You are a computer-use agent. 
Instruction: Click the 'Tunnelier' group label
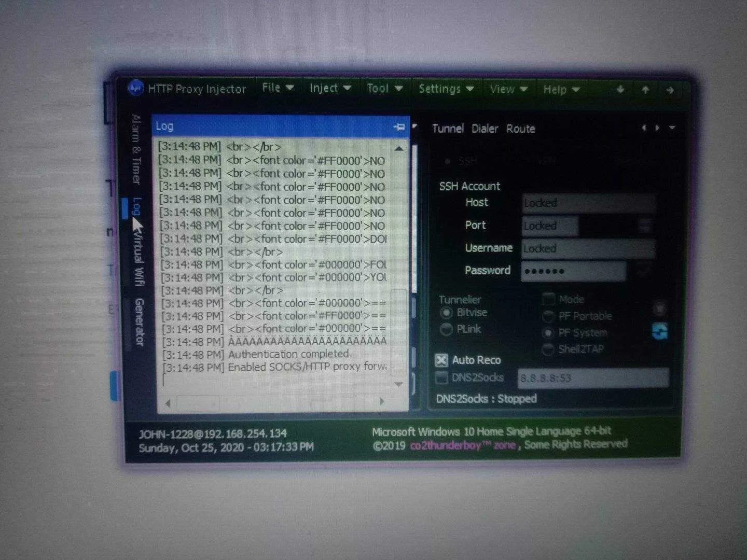point(460,300)
